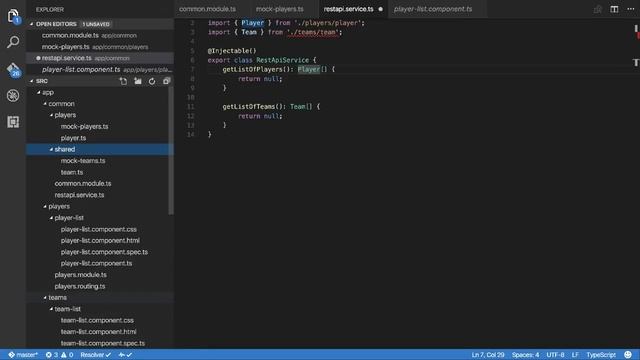Collapse the common folder
Screen dimensions: 640x360
coord(45,104)
